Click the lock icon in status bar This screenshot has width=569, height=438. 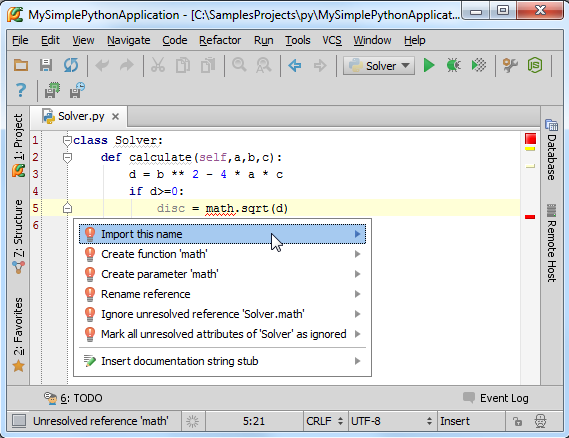coord(517,421)
